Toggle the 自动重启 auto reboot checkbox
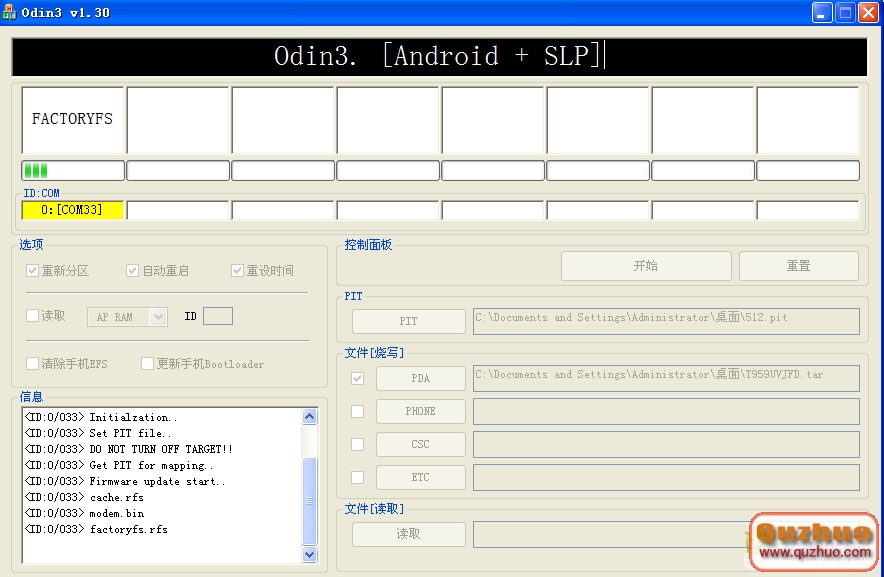Viewport: 884px width, 577px height. pos(132,271)
